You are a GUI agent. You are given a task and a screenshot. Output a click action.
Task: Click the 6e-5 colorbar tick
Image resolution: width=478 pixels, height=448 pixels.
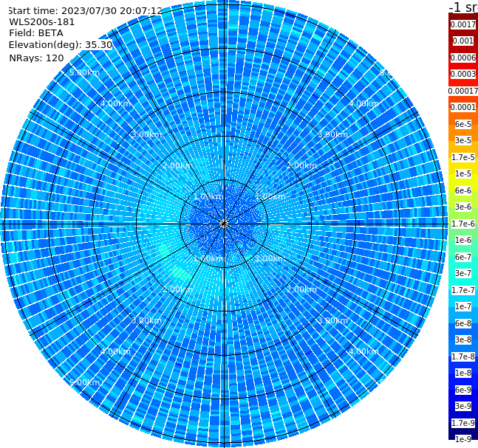[462, 124]
